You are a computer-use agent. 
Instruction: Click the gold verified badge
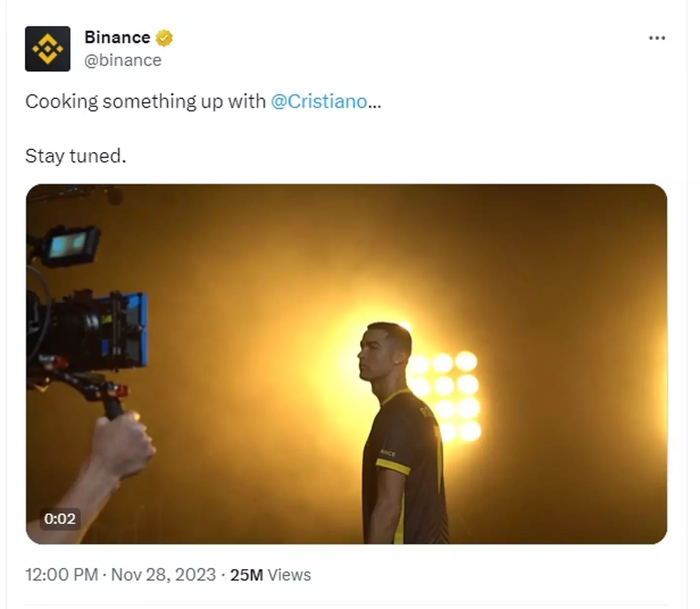point(164,38)
